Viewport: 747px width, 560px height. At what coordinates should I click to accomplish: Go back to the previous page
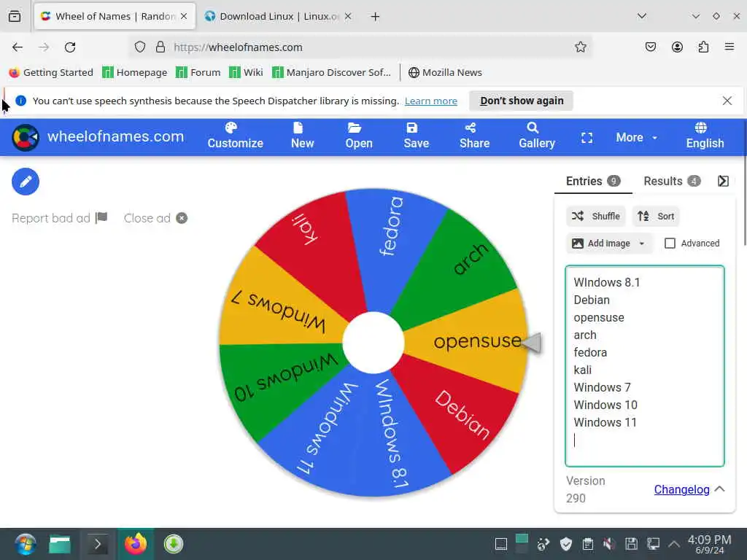pos(18,47)
